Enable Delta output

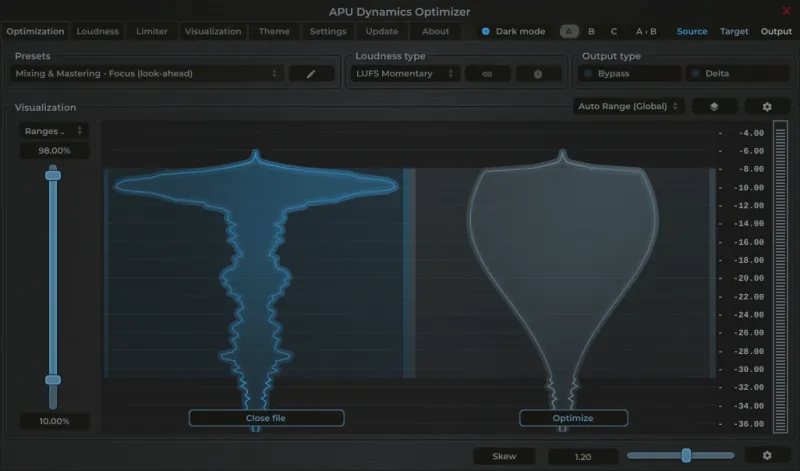pos(738,73)
